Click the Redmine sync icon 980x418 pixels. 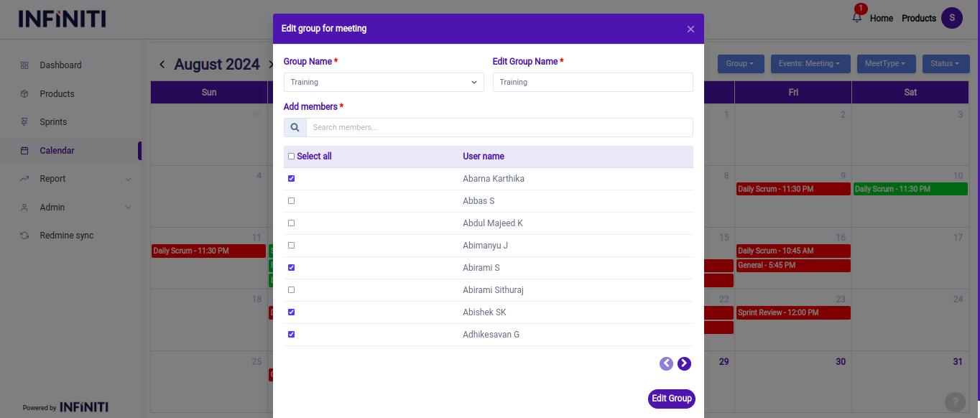tap(24, 236)
